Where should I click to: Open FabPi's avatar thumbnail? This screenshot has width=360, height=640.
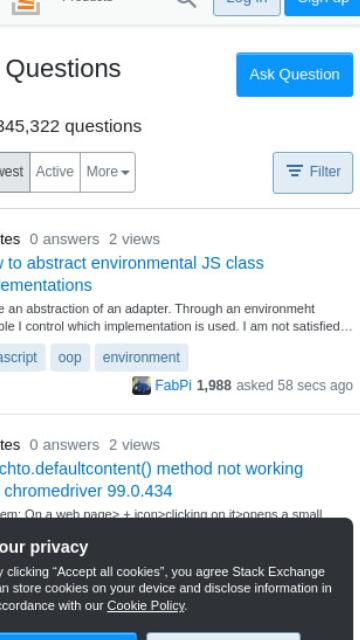tap(141, 385)
